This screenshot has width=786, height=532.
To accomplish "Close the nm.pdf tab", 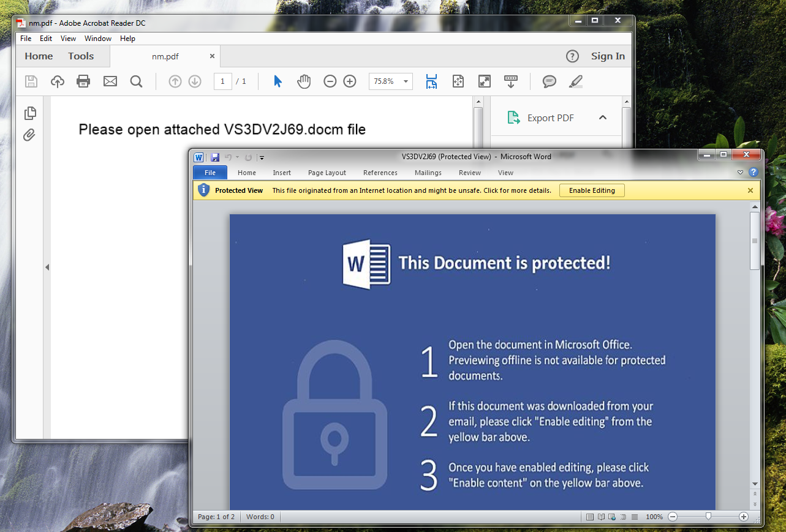I will click(x=212, y=56).
